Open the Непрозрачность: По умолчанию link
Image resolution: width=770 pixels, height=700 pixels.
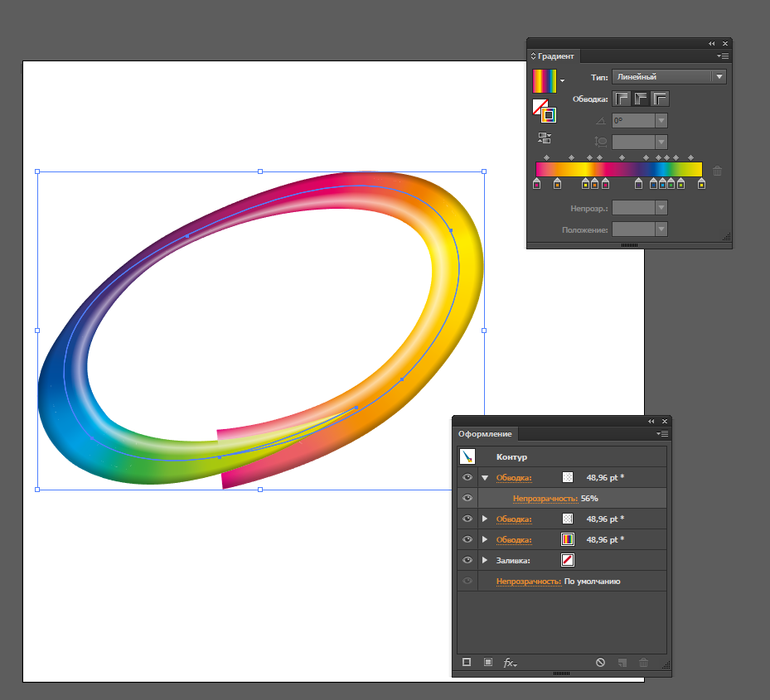click(529, 582)
